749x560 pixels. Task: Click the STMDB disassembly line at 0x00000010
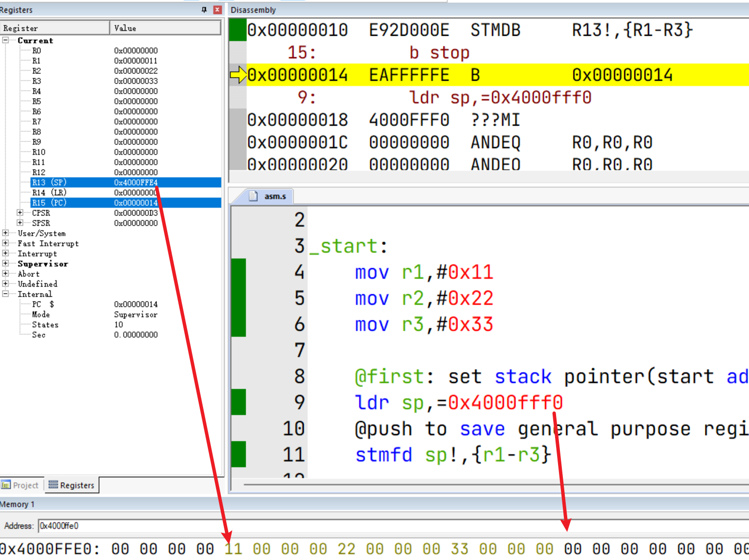(x=498, y=30)
